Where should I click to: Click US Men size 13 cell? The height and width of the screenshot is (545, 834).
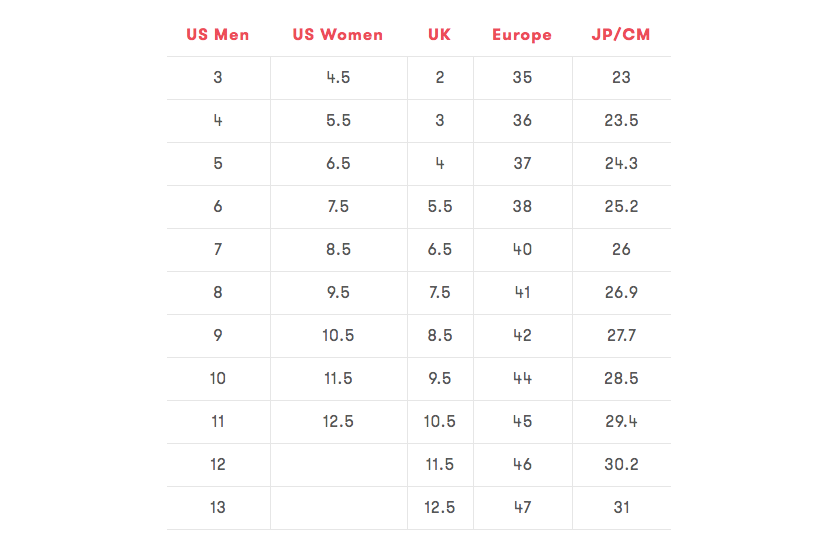coord(218,508)
